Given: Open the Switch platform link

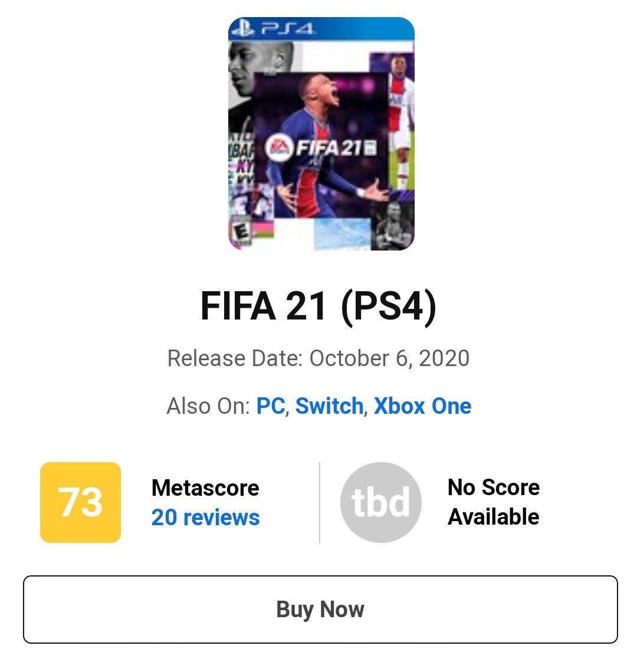Looking at the screenshot, I should pos(330,406).
